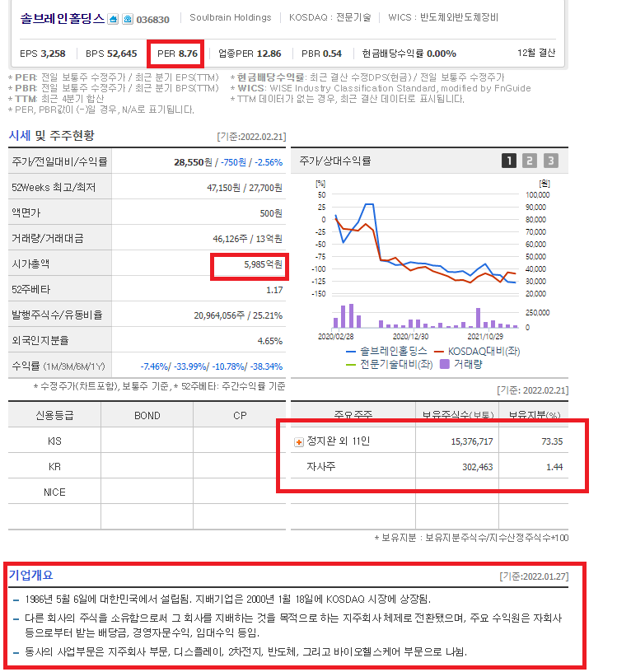Click the 솔브레인홀딩스 company name title

coord(62,19)
